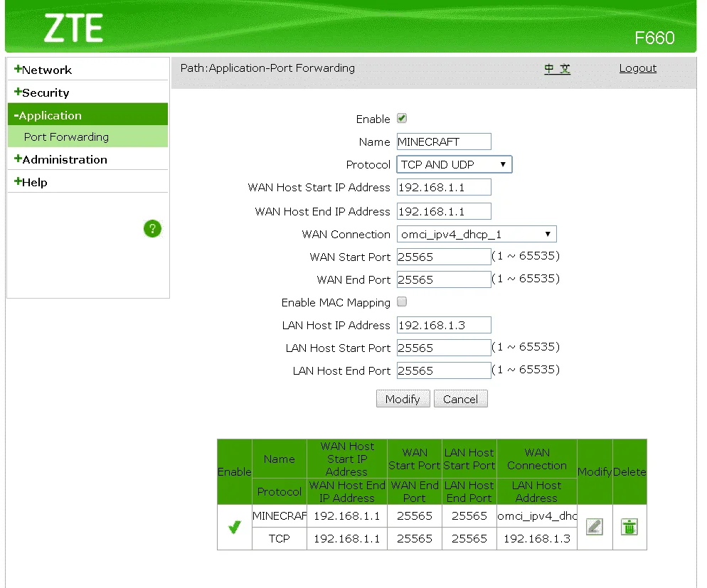Click the green enabled checkmark in table
The width and height of the screenshot is (707, 588).
234,527
